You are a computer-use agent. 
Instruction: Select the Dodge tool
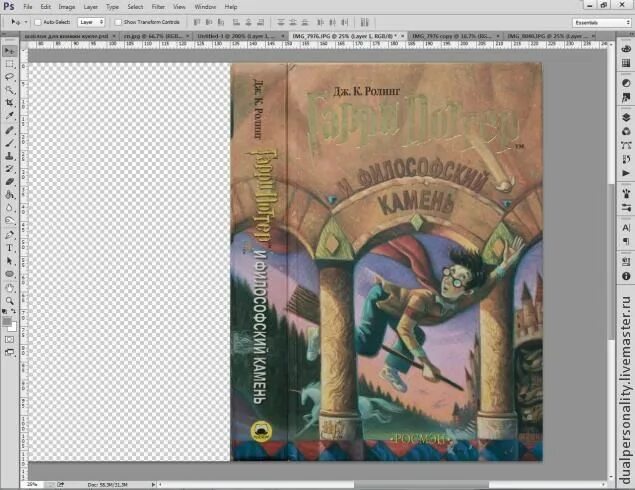click(9, 221)
